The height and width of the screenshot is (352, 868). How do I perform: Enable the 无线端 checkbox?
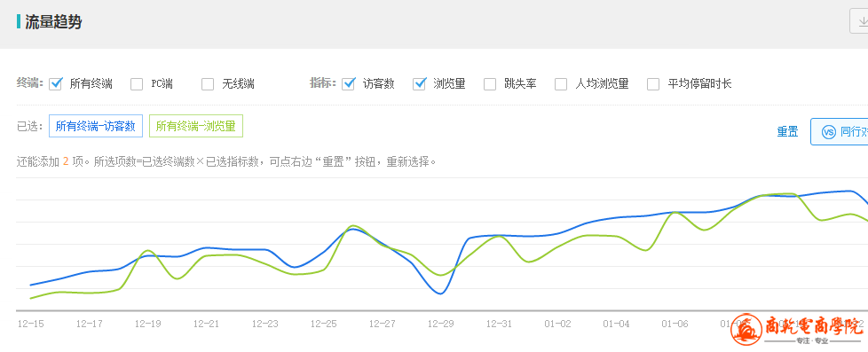coord(208,84)
